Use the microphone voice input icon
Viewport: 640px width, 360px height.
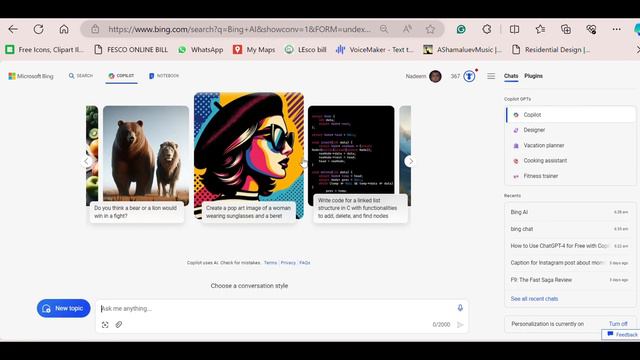click(x=460, y=308)
